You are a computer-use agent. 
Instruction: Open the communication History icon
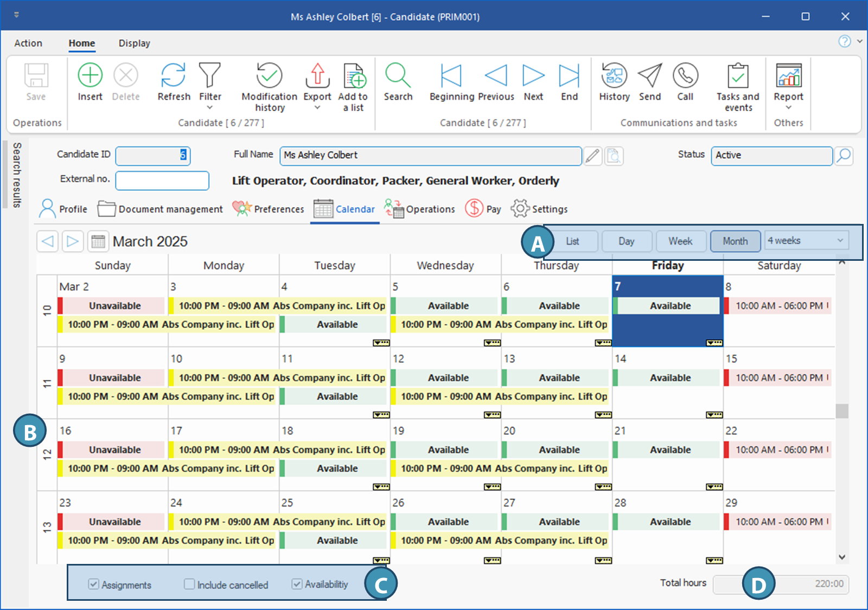tap(614, 75)
